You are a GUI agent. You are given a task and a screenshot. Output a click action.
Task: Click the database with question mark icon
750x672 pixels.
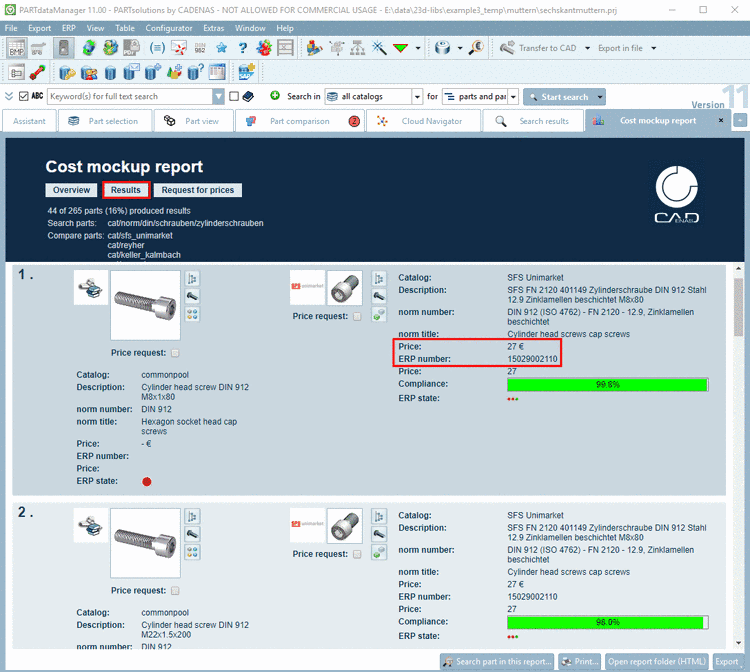click(195, 72)
